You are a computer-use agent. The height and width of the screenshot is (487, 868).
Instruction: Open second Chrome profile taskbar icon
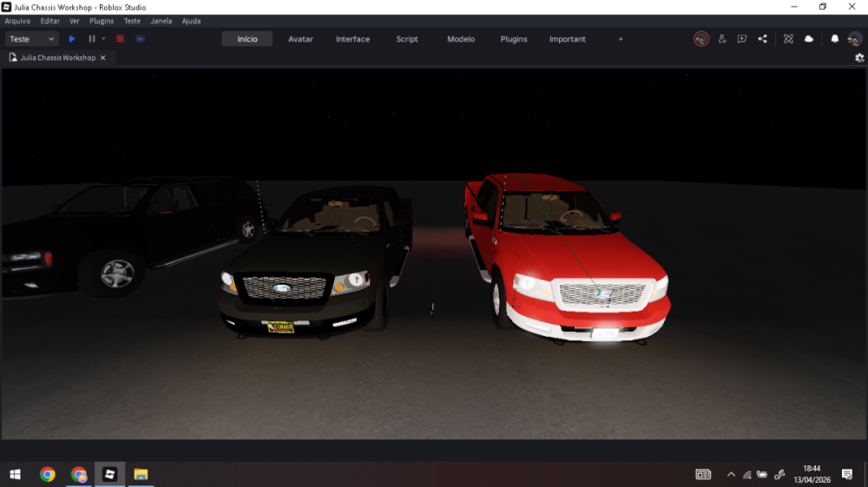(x=79, y=474)
